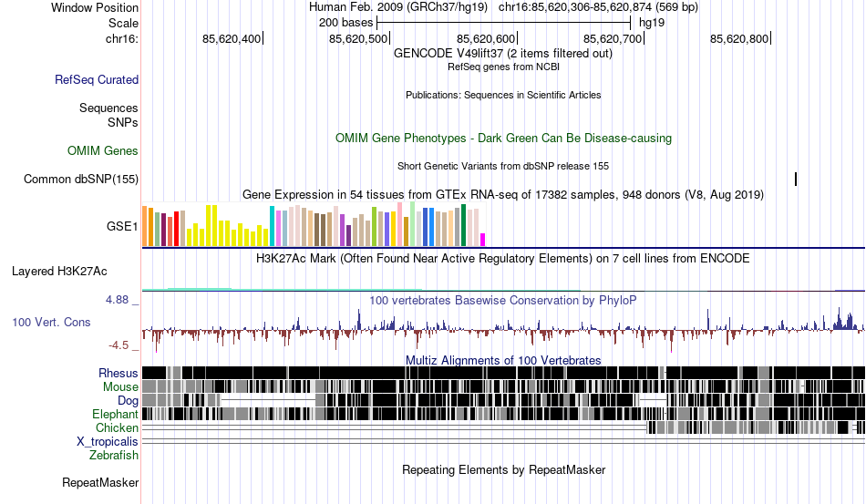Select the Zebrafish alignment row label
Screen dimensions: 866x504
(114, 456)
